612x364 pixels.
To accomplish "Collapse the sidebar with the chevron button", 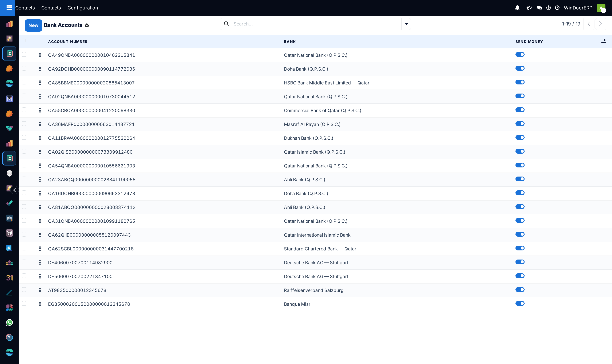I will [x=15, y=190].
